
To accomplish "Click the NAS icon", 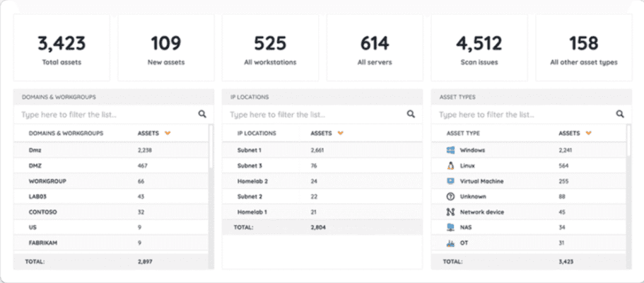I will pyautogui.click(x=450, y=228).
